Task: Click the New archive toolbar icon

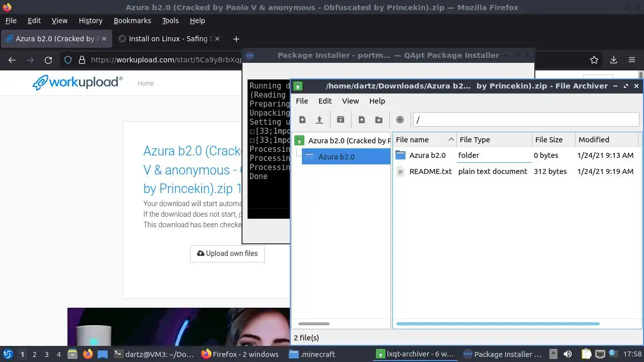Action: point(302,120)
